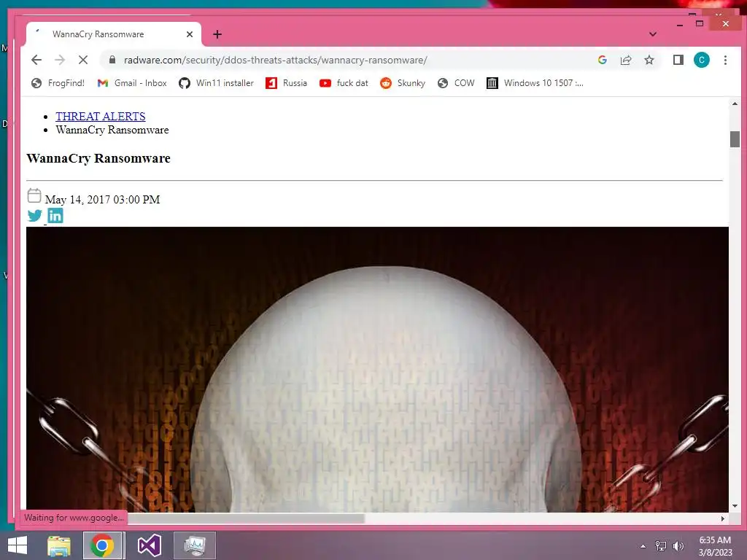The height and width of the screenshot is (560, 747).
Task: Open the Skunky bookmark
Action: (403, 83)
